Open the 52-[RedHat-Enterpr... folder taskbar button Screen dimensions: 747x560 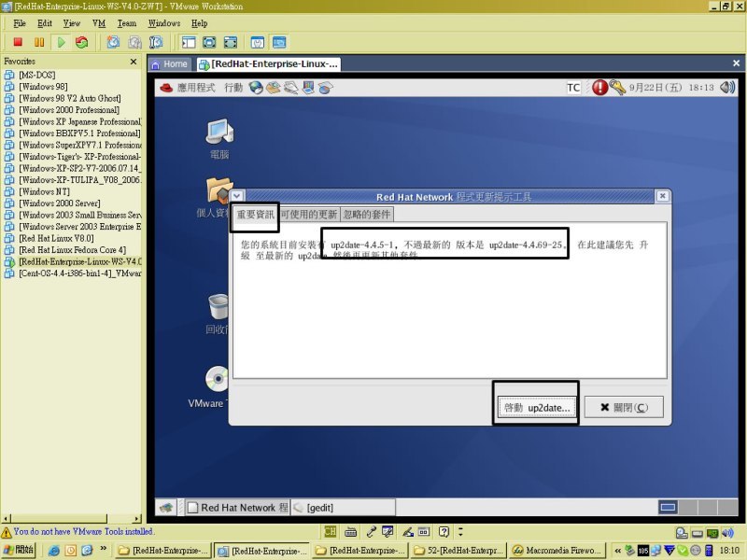458,550
